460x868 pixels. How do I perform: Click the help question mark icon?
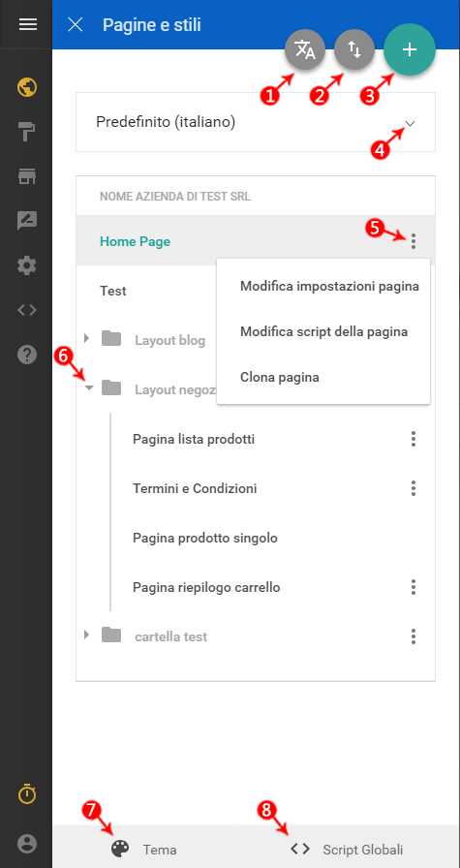pyautogui.click(x=27, y=355)
